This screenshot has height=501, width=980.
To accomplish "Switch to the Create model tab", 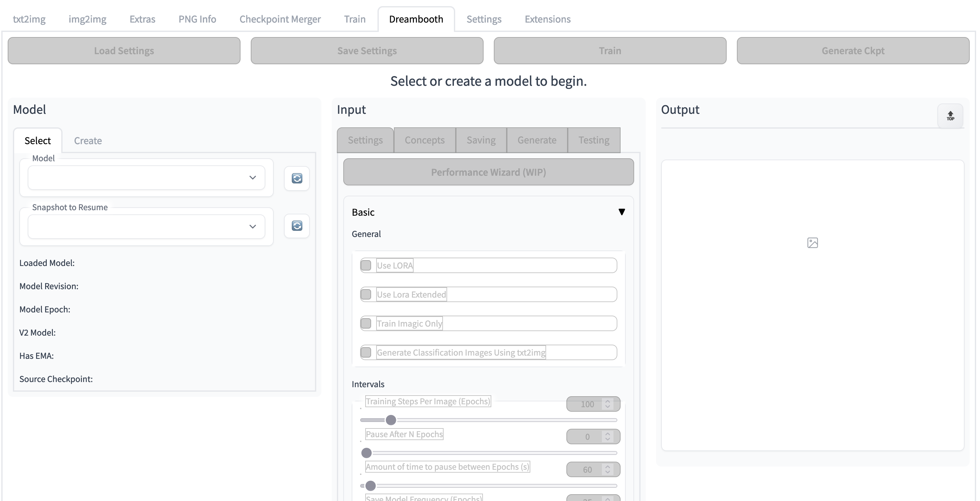I will pos(88,140).
